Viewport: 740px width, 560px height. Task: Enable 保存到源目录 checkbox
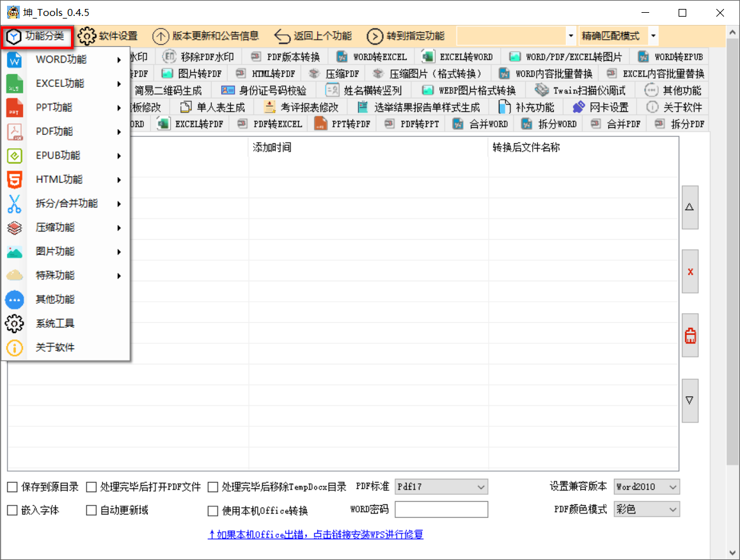point(13,487)
